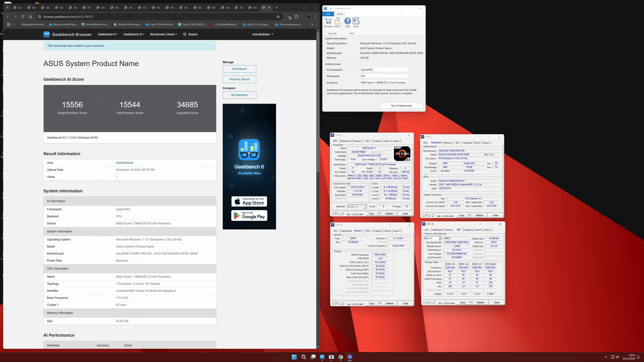Viewport: 644px width, 362px height.
Task: Open AI Device processor dropdown
Action: pyautogui.click(x=385, y=82)
